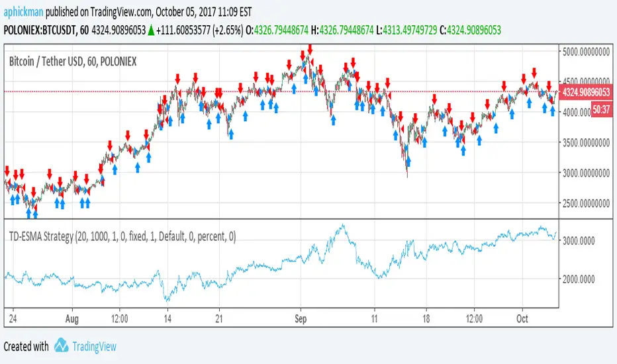Open the aphickman author link

[x=23, y=12]
